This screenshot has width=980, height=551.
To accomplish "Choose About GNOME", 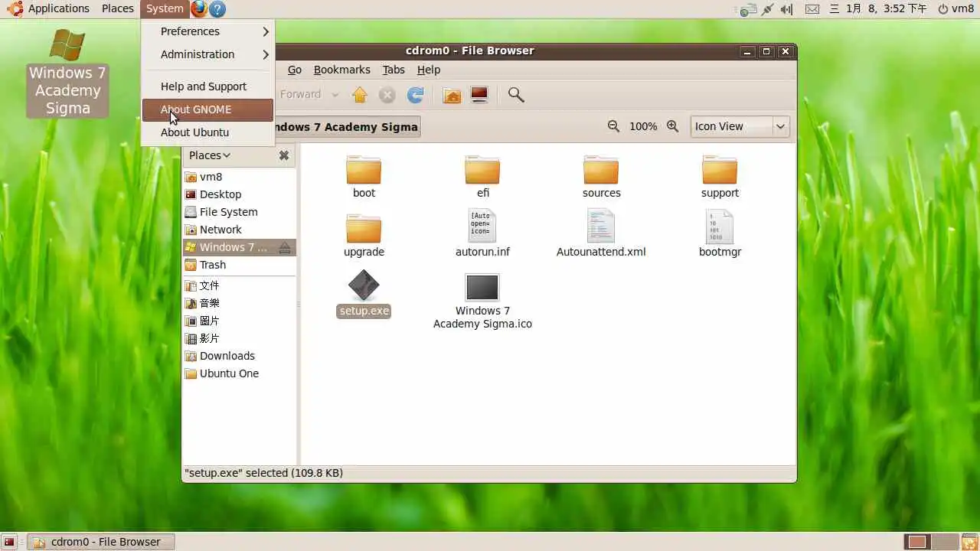I will pyautogui.click(x=207, y=109).
